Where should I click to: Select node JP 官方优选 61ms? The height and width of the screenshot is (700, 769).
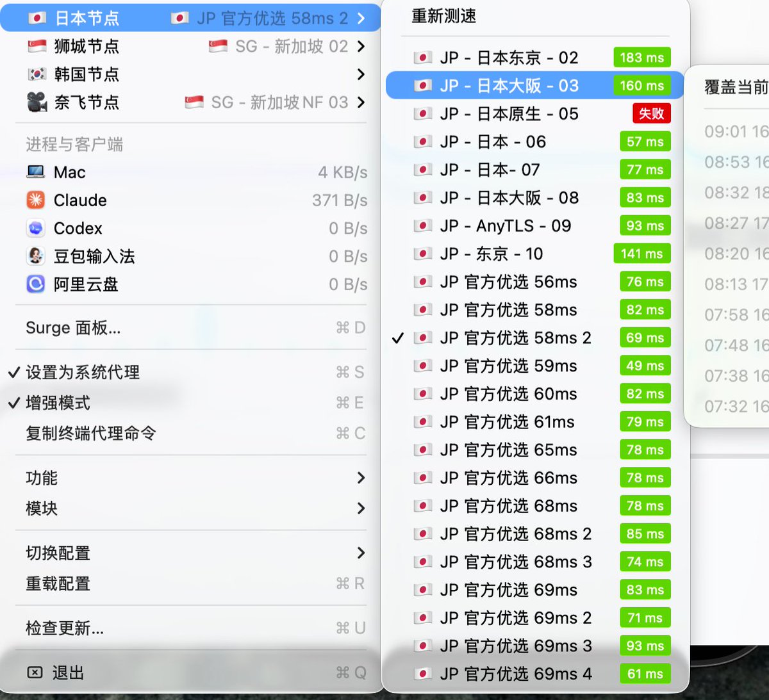point(535,422)
